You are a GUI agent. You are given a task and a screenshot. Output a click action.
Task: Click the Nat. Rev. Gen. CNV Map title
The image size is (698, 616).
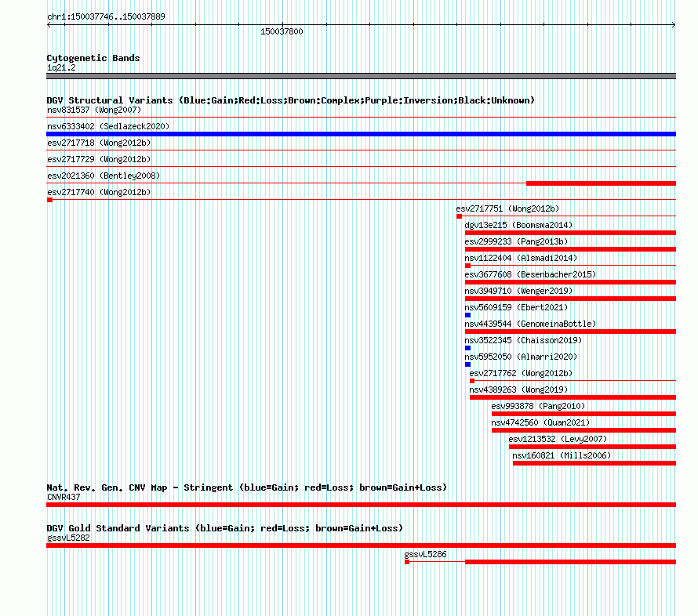pyautogui.click(x=246, y=487)
